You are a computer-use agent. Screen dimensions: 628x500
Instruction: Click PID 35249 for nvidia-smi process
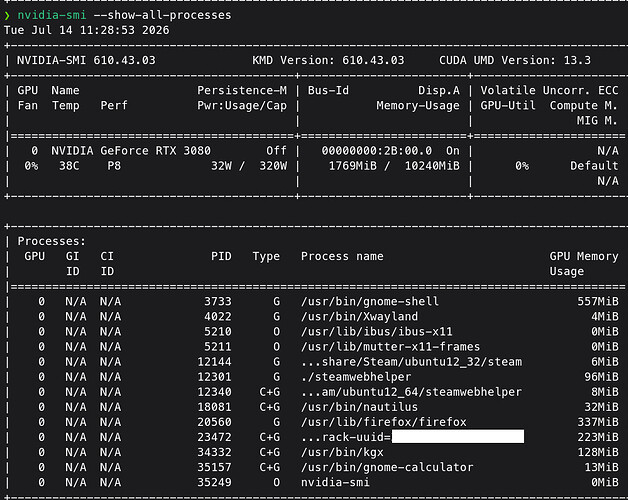tap(214, 482)
